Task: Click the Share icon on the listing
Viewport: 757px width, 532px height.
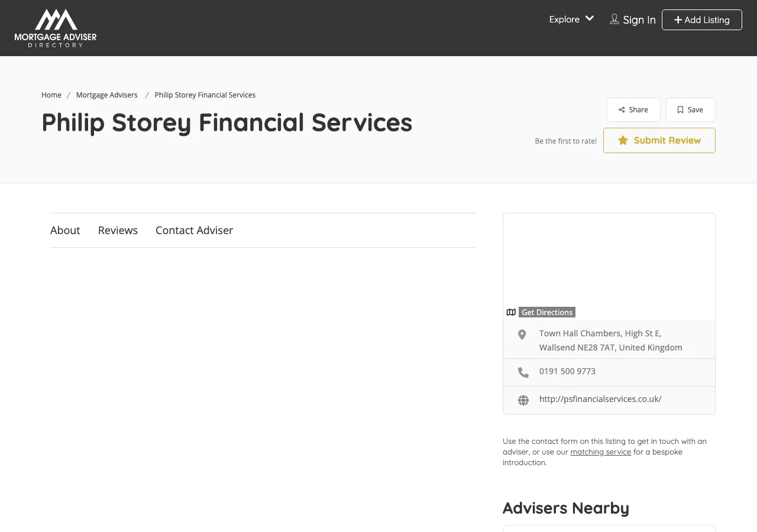Action: click(x=622, y=109)
